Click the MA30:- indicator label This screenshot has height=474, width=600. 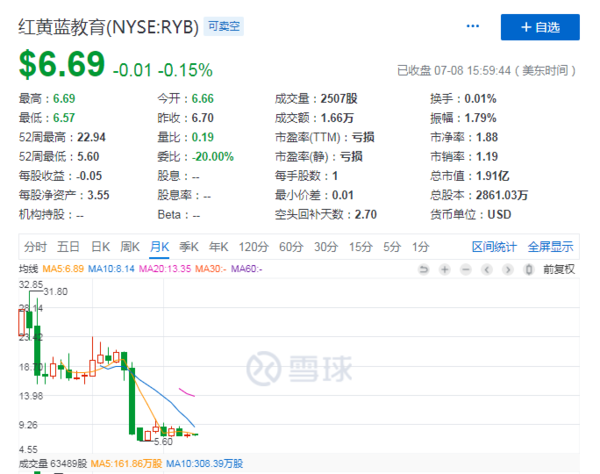tap(210, 269)
